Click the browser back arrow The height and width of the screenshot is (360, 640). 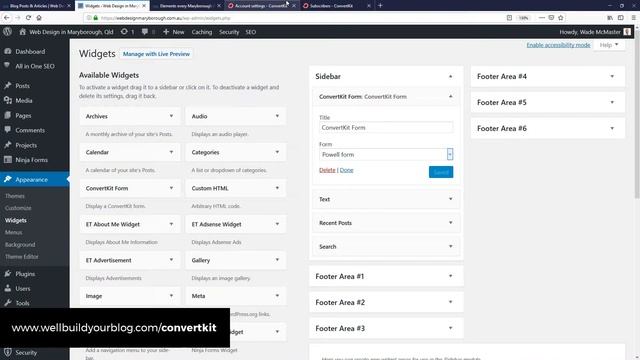tap(7, 18)
